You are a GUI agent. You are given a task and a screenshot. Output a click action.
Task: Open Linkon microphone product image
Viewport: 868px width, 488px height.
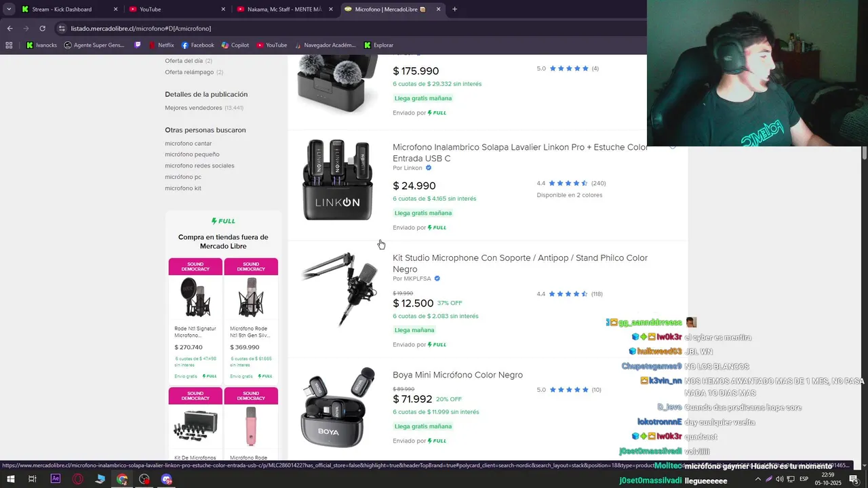[x=337, y=180]
